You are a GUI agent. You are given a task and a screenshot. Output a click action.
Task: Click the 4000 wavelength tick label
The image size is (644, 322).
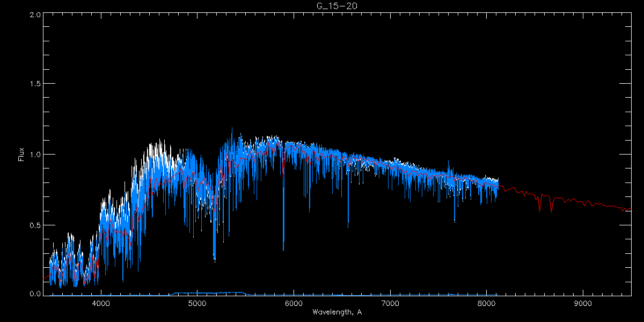(101, 303)
